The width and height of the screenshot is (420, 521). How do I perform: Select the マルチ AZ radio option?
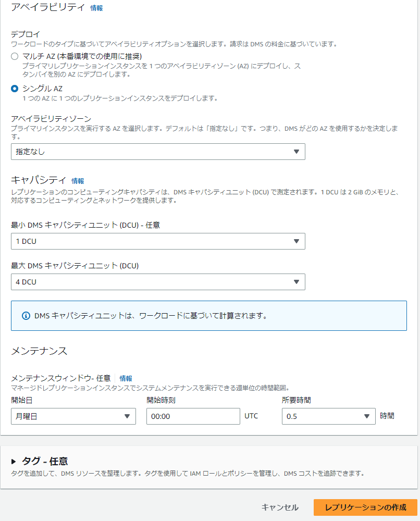(x=15, y=56)
